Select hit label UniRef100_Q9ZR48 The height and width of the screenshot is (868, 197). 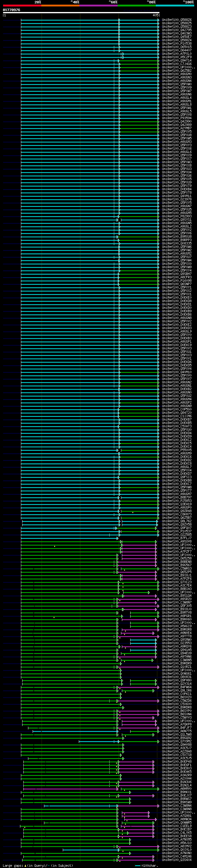point(177,511)
